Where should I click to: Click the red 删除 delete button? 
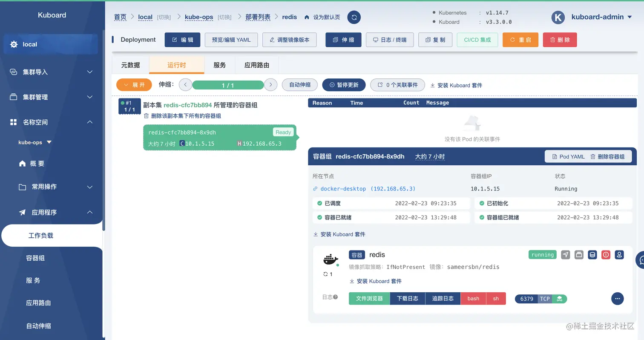pyautogui.click(x=560, y=40)
